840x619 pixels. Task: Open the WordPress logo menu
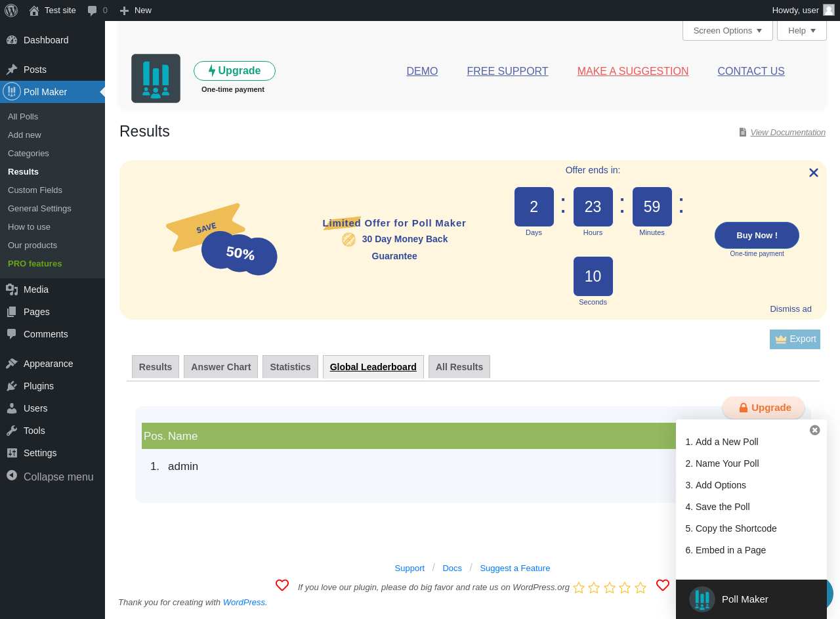(11, 11)
